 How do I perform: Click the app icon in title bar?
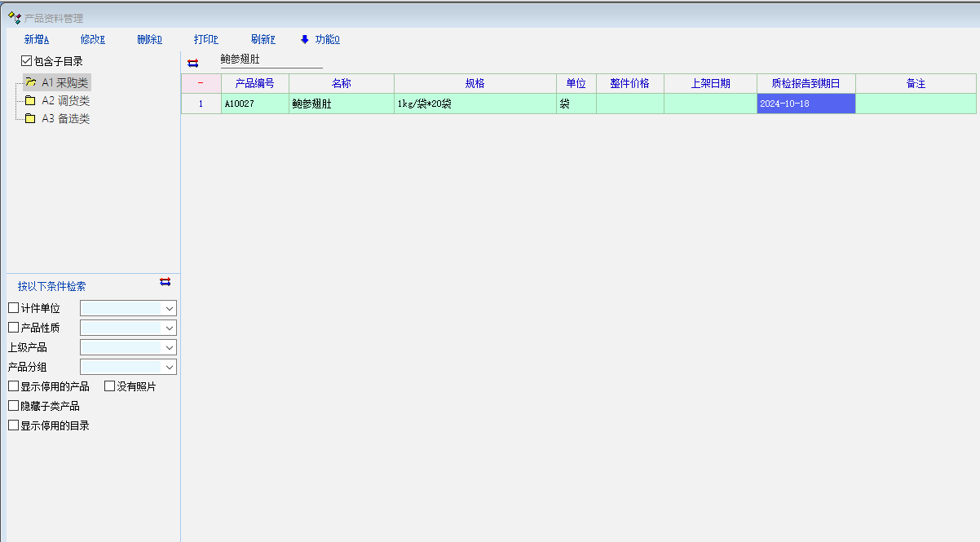pos(14,17)
